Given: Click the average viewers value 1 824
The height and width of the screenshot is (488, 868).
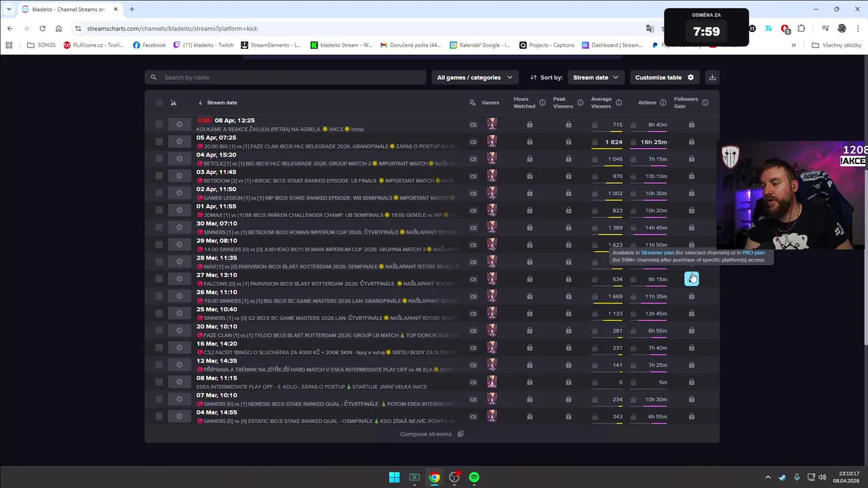Looking at the screenshot, I should (x=614, y=142).
